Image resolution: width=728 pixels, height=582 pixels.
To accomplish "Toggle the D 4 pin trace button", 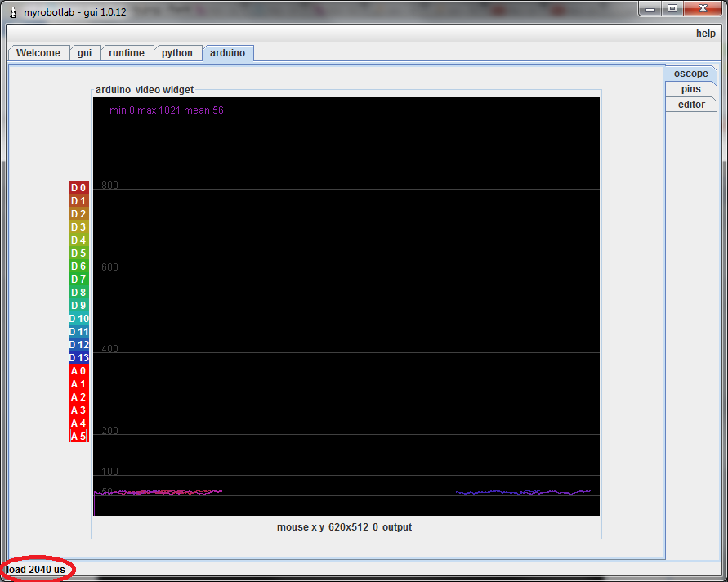I will tap(78, 240).
